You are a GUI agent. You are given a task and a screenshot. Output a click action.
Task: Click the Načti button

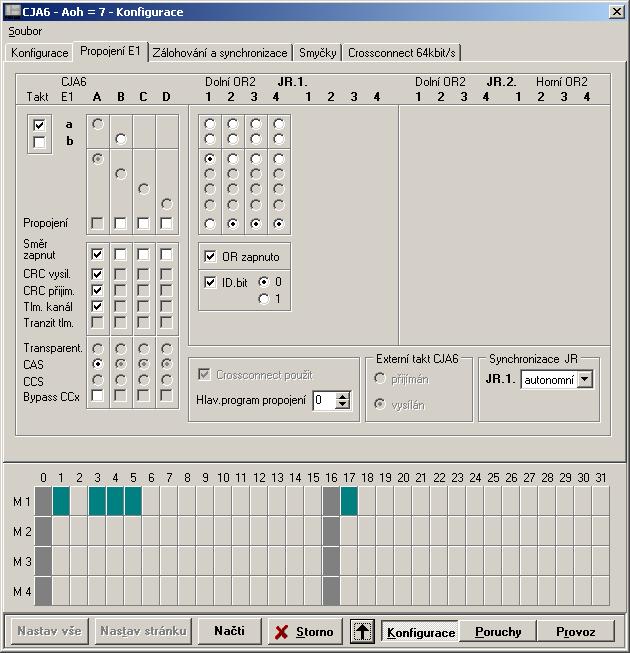click(229, 631)
